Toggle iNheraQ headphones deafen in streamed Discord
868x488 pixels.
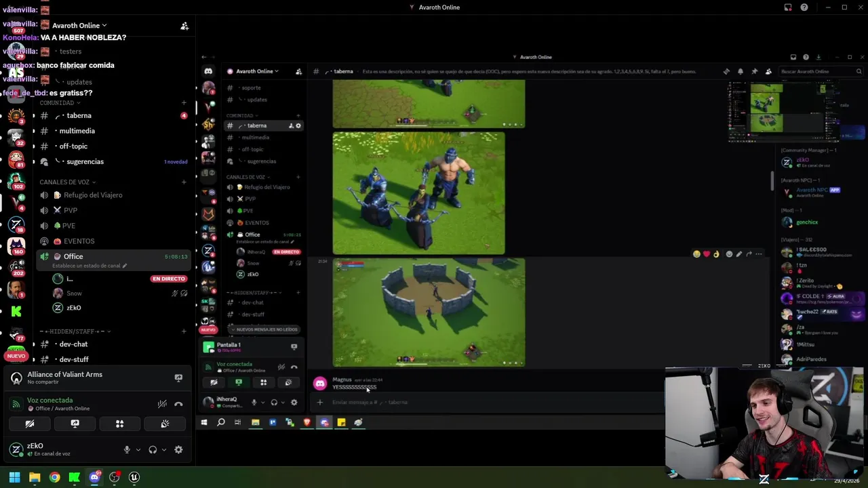tap(274, 402)
